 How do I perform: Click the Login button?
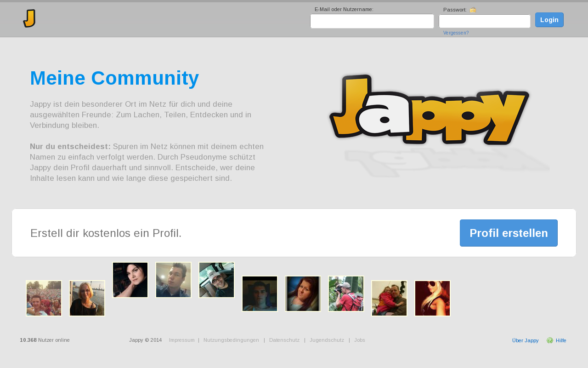[x=549, y=20]
